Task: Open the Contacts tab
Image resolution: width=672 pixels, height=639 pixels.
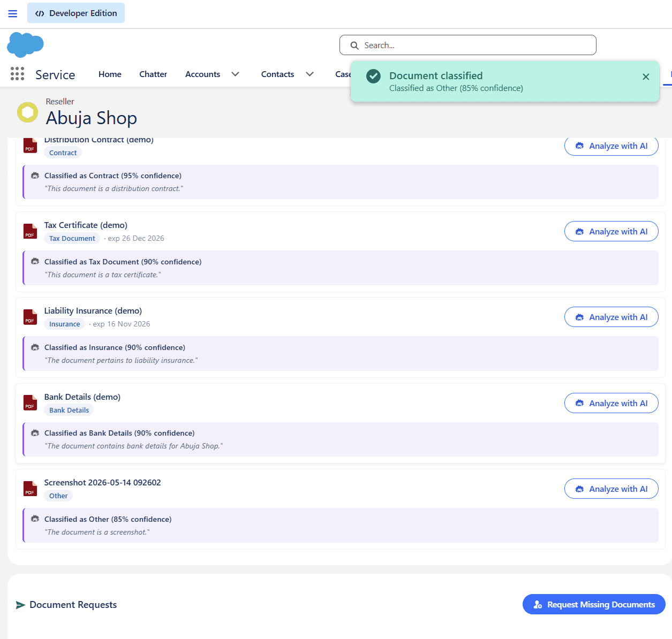Action: [x=277, y=74]
